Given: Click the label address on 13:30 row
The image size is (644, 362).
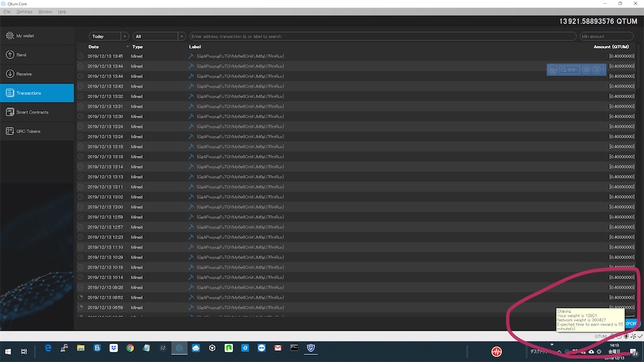Looking at the screenshot, I should pyautogui.click(x=240, y=116).
